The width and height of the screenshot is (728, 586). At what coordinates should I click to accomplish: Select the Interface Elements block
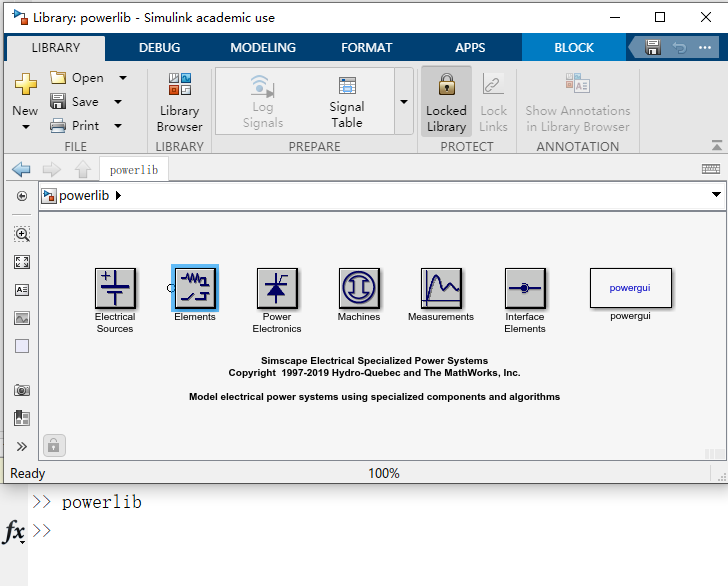point(525,288)
